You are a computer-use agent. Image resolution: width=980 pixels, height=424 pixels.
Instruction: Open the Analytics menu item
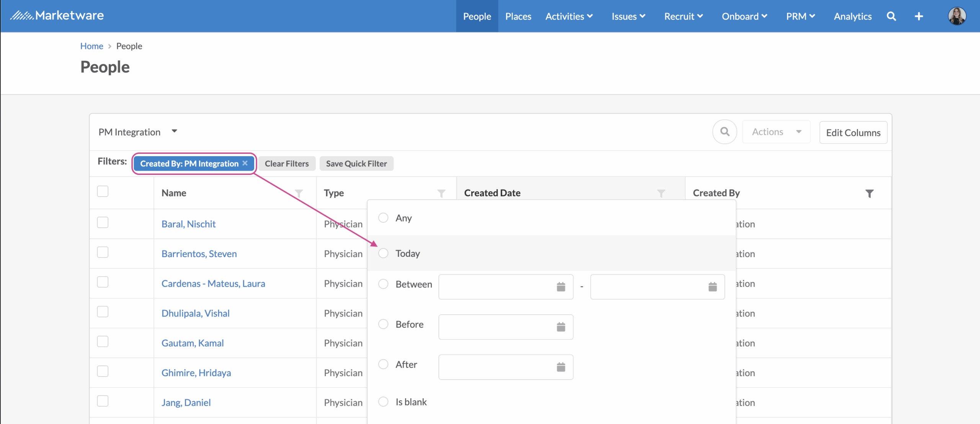tap(853, 16)
